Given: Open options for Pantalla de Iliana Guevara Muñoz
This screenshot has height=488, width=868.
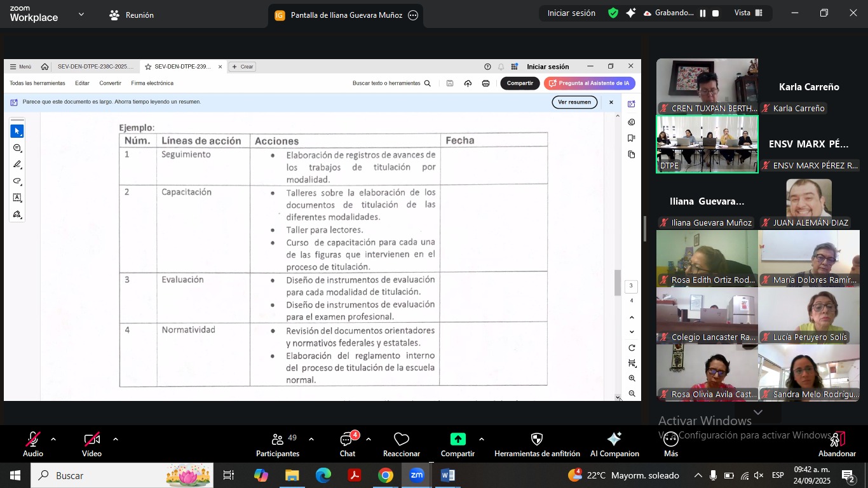Looking at the screenshot, I should tap(413, 15).
